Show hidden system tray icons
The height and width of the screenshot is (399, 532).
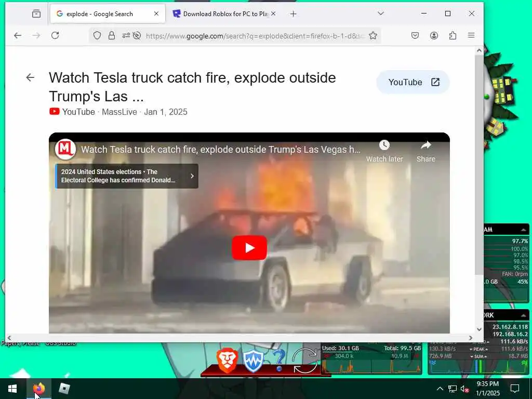tap(440, 389)
